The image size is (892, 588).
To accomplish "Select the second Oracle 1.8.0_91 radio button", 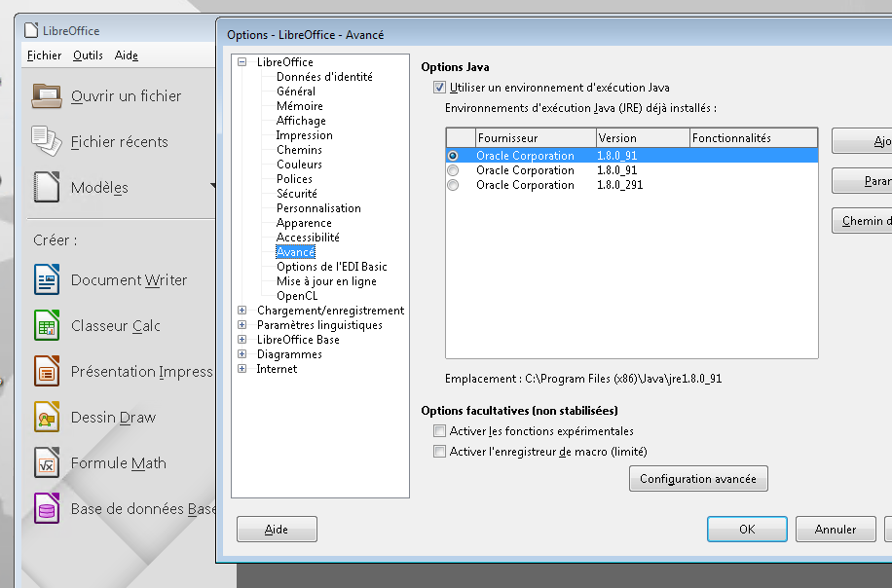I will tap(453, 170).
